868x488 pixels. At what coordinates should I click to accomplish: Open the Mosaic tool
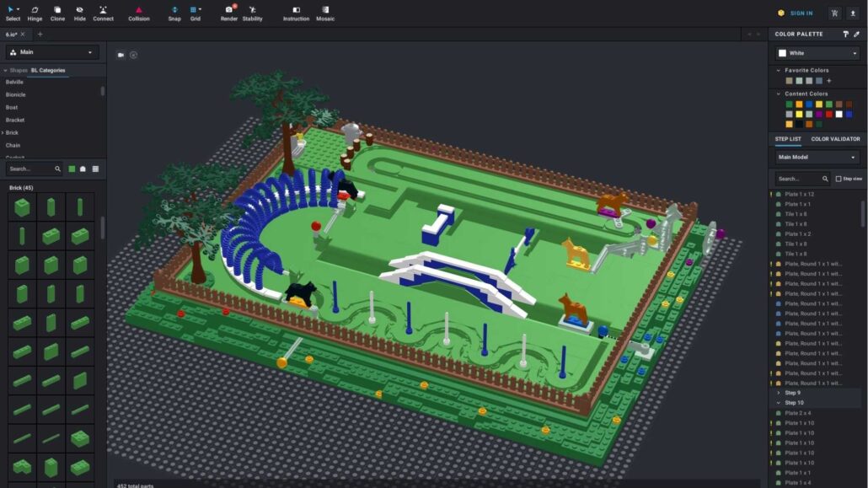pyautogui.click(x=325, y=13)
